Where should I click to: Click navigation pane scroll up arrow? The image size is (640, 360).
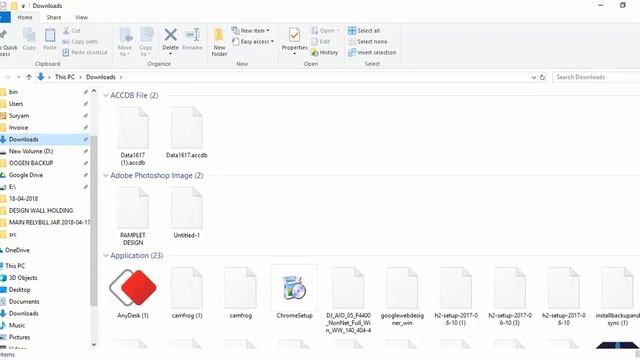click(94, 91)
